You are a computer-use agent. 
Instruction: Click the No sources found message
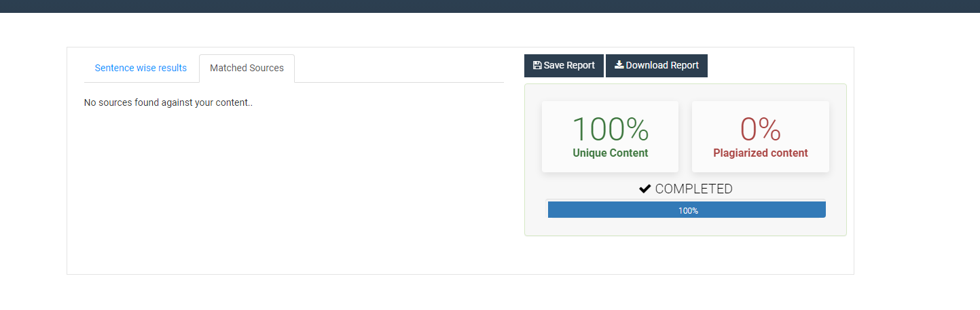click(168, 103)
